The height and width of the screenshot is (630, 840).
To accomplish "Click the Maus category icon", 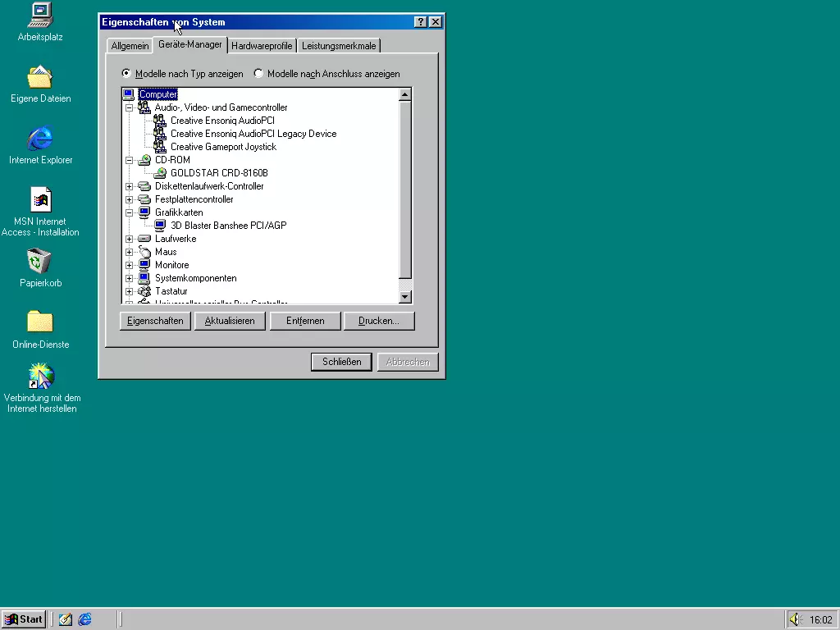I will coord(144,252).
